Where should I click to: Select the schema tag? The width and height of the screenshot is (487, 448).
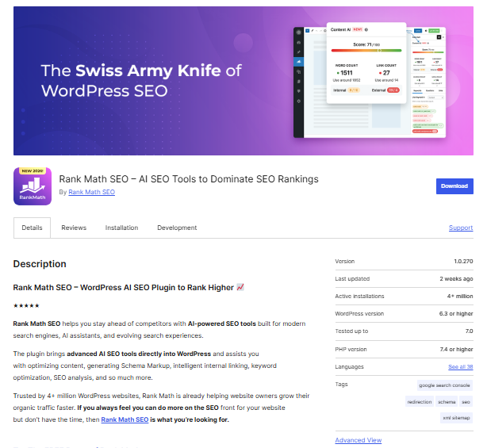pos(447,402)
